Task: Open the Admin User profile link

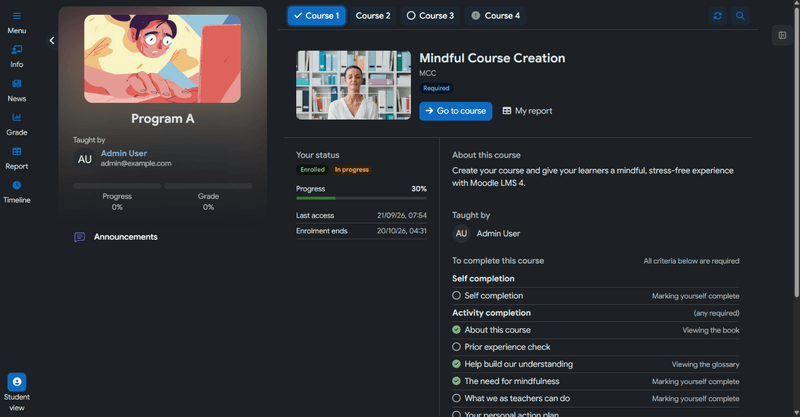Action: coord(123,153)
